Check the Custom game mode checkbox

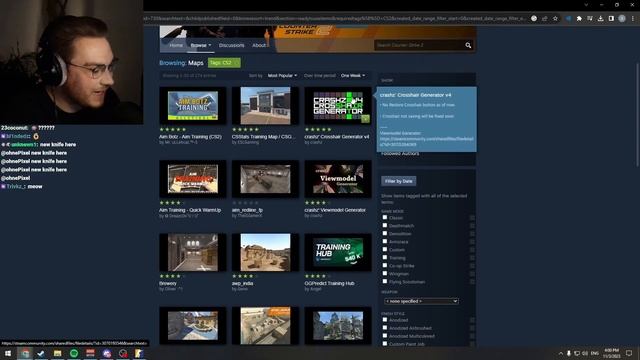point(384,249)
